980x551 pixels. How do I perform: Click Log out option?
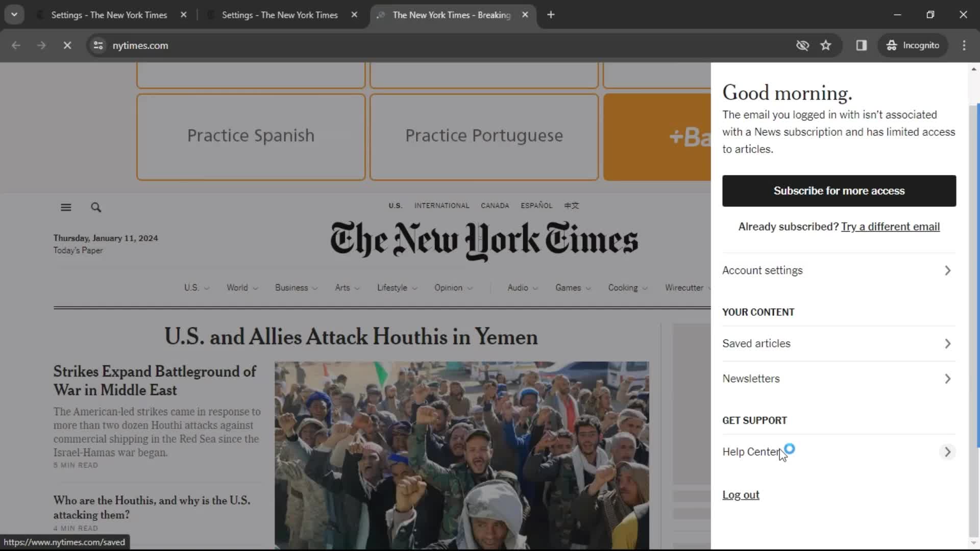tap(741, 494)
